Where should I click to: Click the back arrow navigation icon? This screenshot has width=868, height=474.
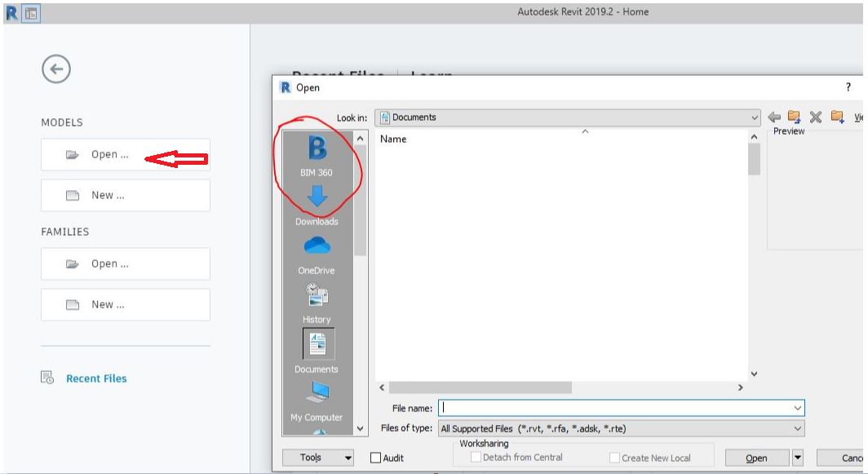773,117
